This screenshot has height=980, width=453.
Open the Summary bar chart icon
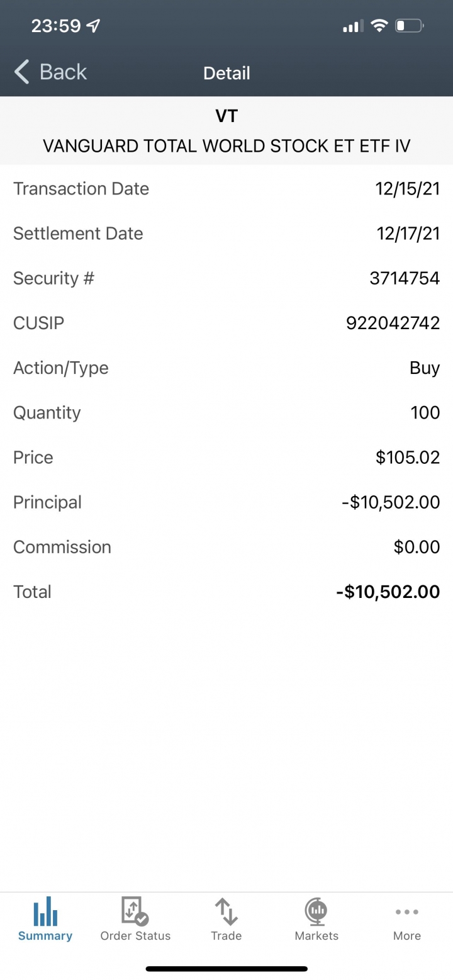(45, 911)
